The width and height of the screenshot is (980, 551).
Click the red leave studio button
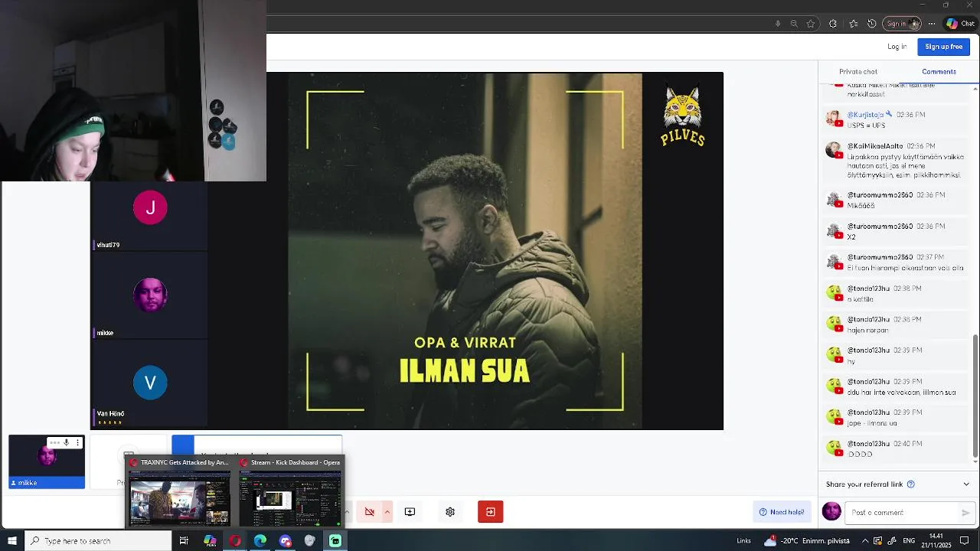coord(491,512)
